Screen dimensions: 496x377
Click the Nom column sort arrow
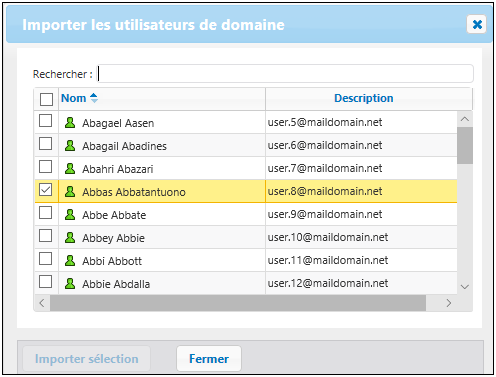pos(94,98)
